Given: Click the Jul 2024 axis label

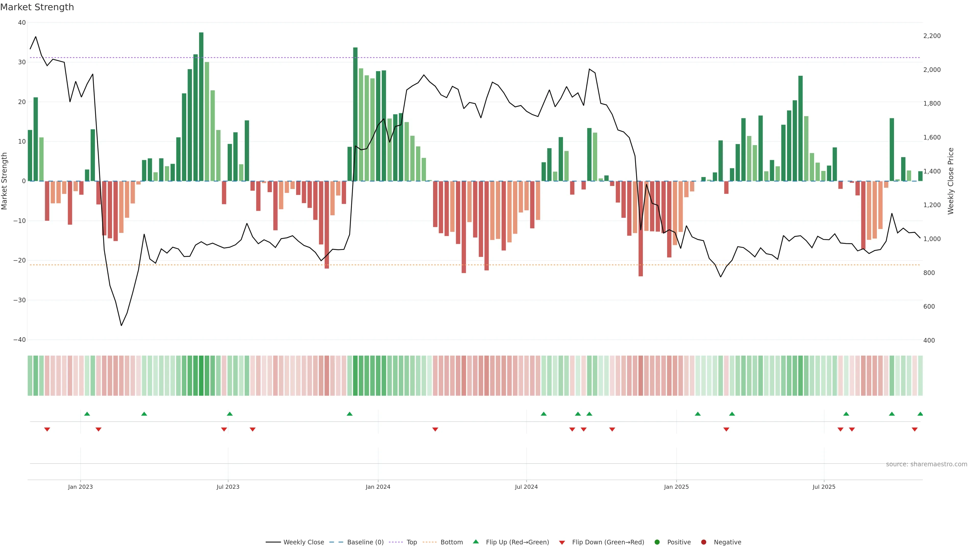Looking at the screenshot, I should click(526, 487).
